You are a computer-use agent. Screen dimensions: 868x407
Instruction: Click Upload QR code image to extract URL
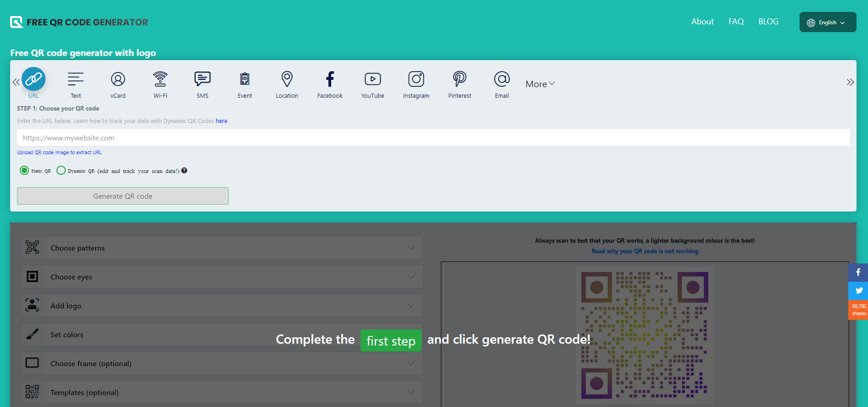pos(59,152)
